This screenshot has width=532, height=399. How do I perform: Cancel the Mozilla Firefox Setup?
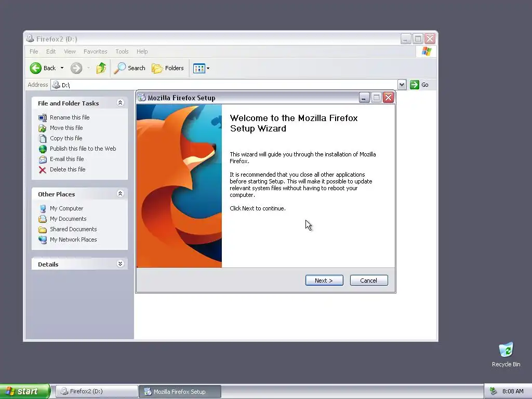[368, 280]
